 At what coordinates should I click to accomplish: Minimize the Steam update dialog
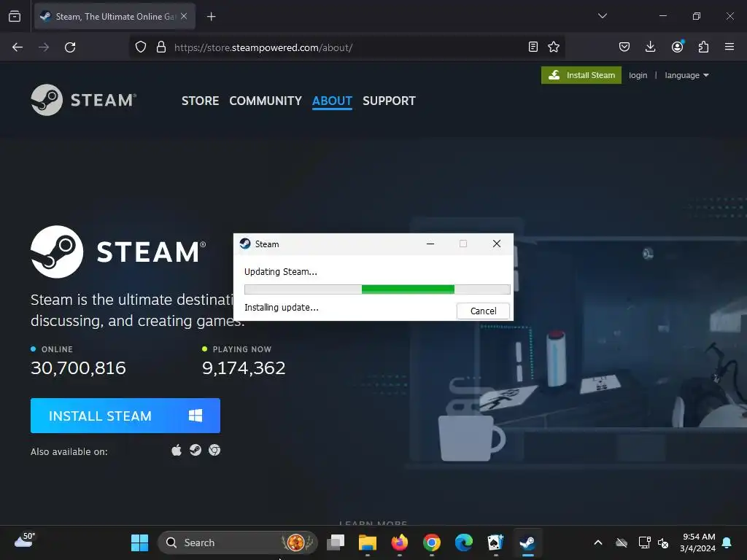tap(430, 244)
